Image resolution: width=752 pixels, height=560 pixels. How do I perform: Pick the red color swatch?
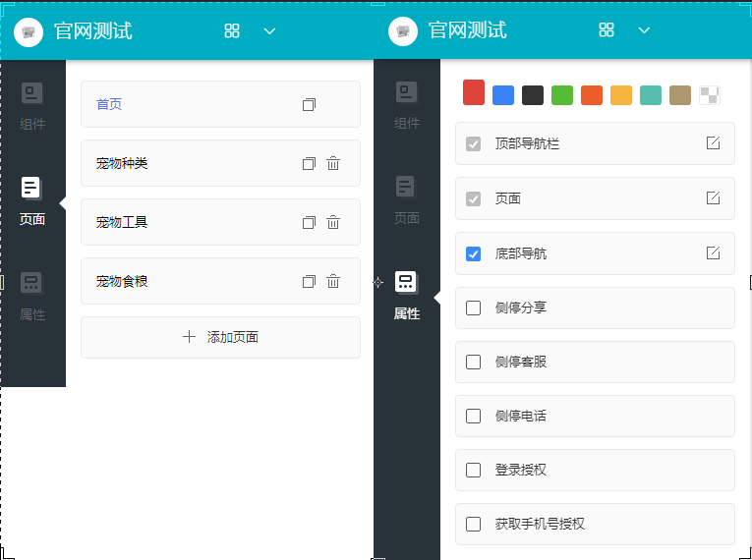(x=474, y=92)
